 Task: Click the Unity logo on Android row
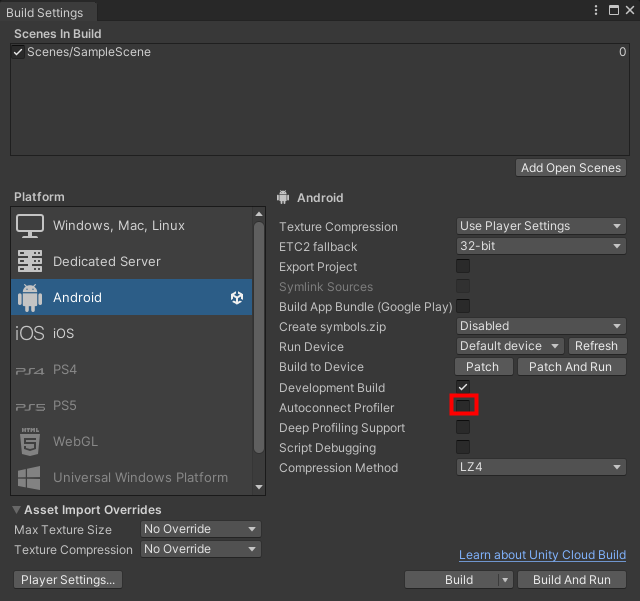point(237,298)
